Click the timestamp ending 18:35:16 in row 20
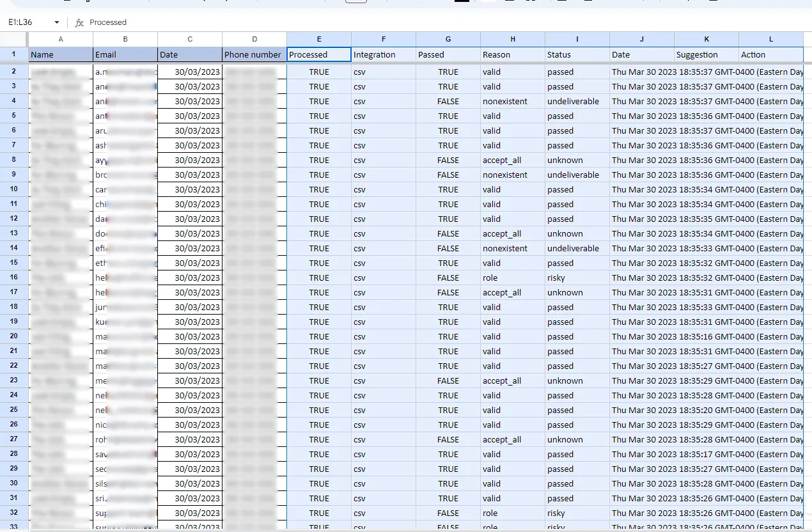The height and width of the screenshot is (532, 812). 707,336
